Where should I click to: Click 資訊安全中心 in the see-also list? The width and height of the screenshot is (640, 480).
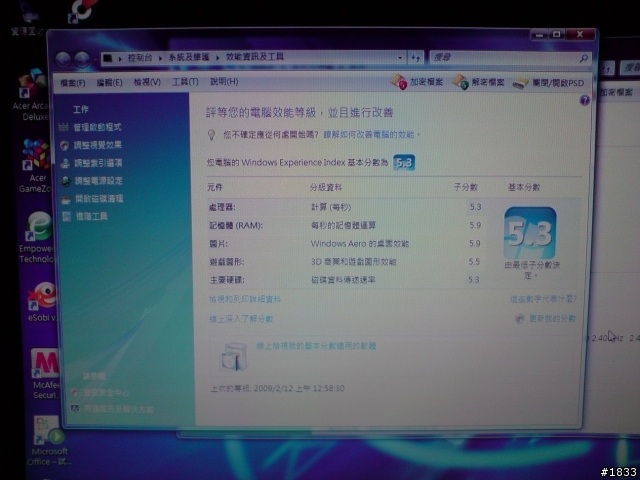pyautogui.click(x=106, y=392)
